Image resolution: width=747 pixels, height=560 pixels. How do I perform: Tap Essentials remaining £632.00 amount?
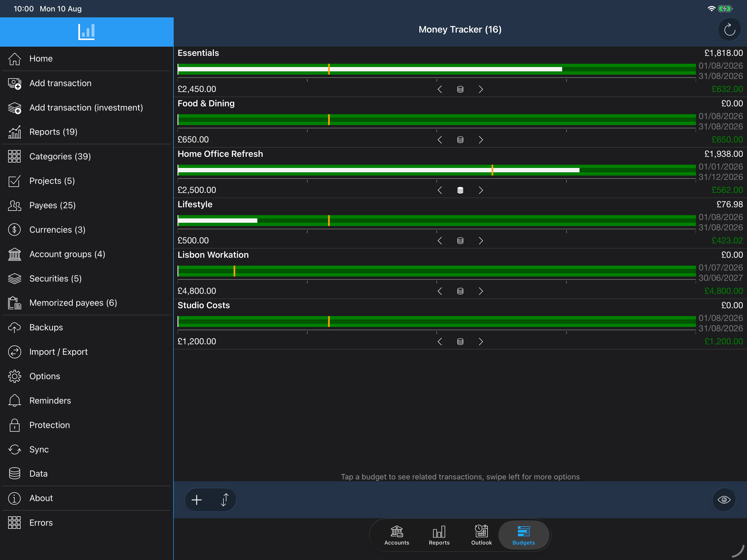pyautogui.click(x=727, y=89)
